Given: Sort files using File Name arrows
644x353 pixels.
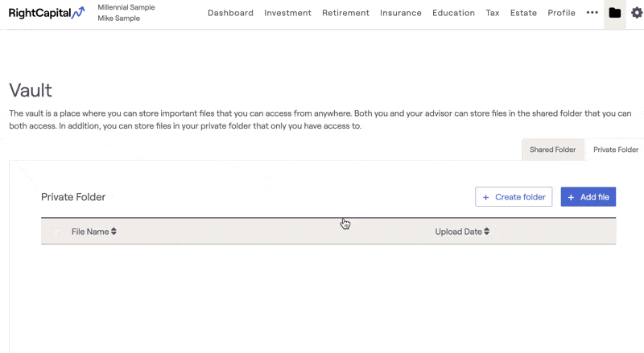Looking at the screenshot, I should (114, 232).
